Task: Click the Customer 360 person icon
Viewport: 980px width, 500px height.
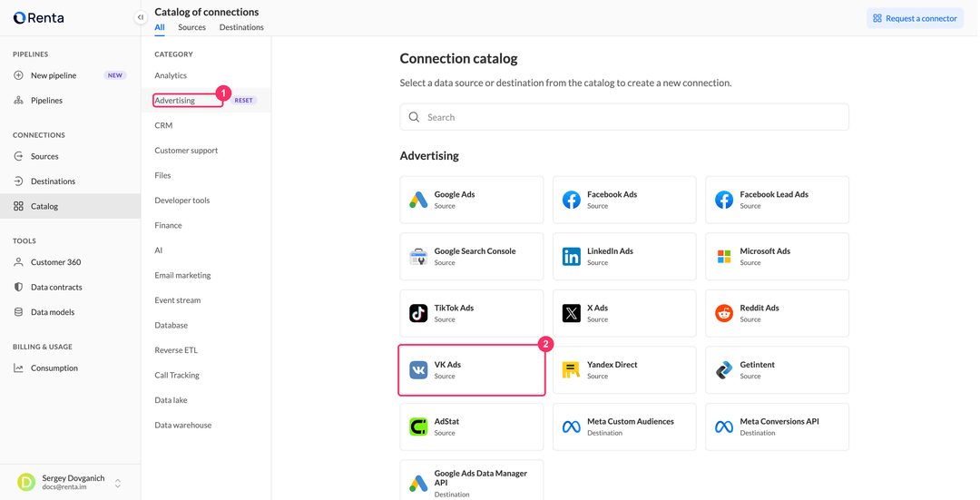Action: tap(18, 262)
